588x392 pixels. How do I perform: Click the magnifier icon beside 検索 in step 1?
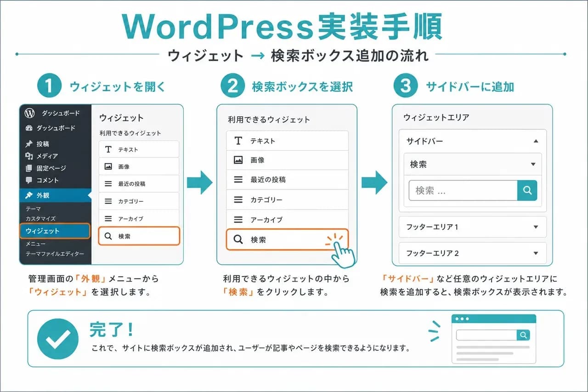point(108,236)
